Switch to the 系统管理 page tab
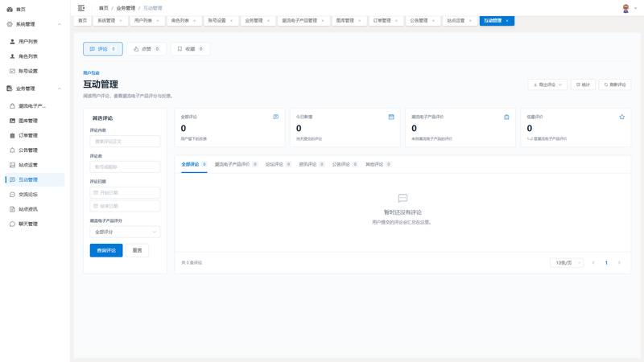 coord(106,21)
